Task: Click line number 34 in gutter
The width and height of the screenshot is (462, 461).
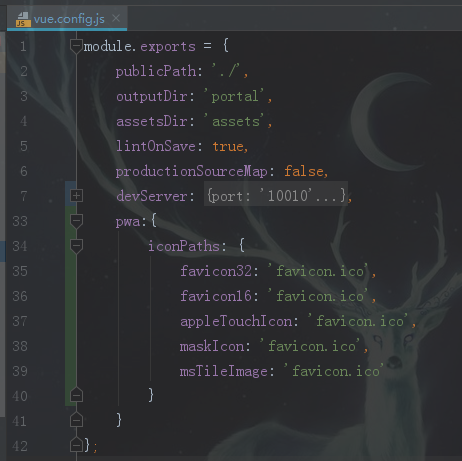Action: [20, 246]
